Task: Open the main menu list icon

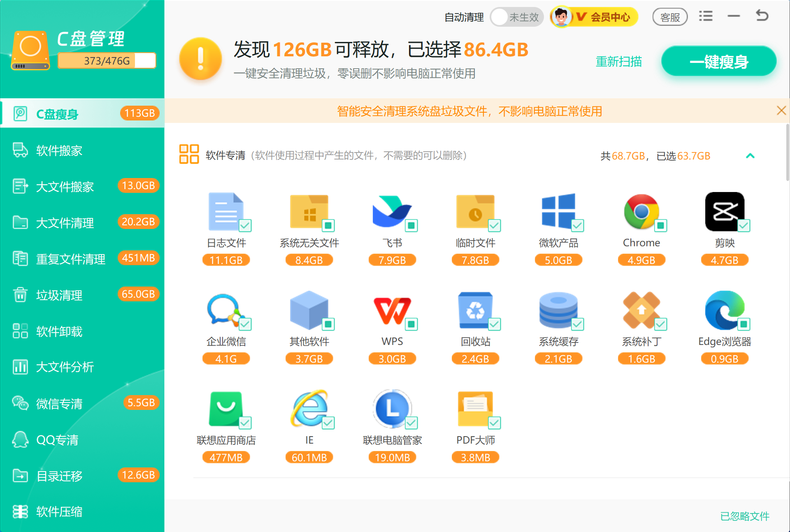Action: [706, 16]
